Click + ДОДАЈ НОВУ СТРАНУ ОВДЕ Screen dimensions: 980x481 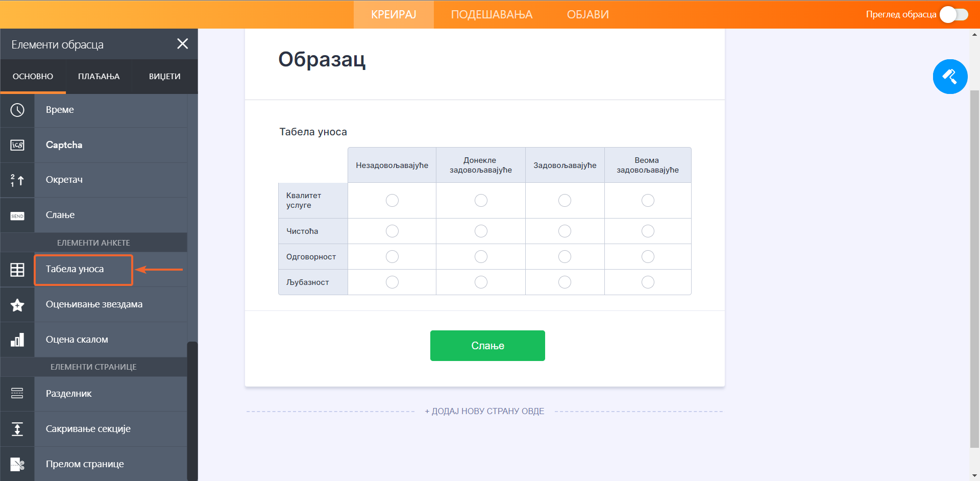(484, 411)
